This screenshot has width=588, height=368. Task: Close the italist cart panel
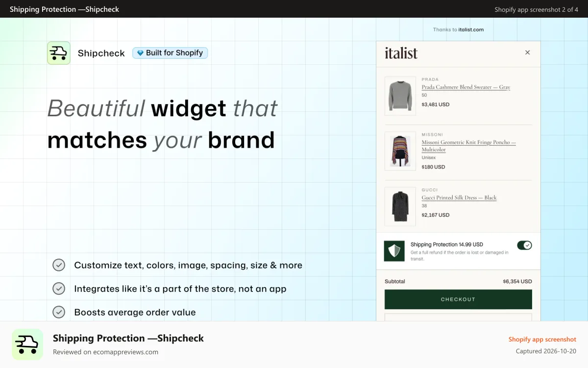[x=527, y=53]
